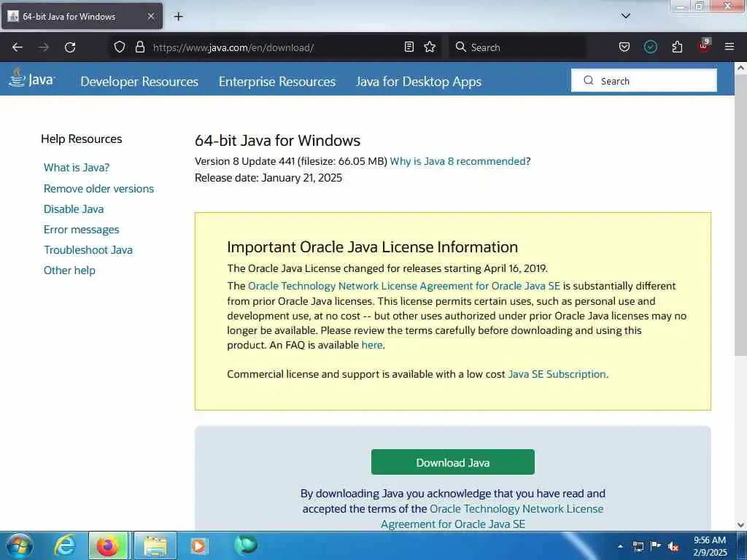Click the Java site search magnifier icon
The height and width of the screenshot is (560, 747).
pyautogui.click(x=589, y=80)
